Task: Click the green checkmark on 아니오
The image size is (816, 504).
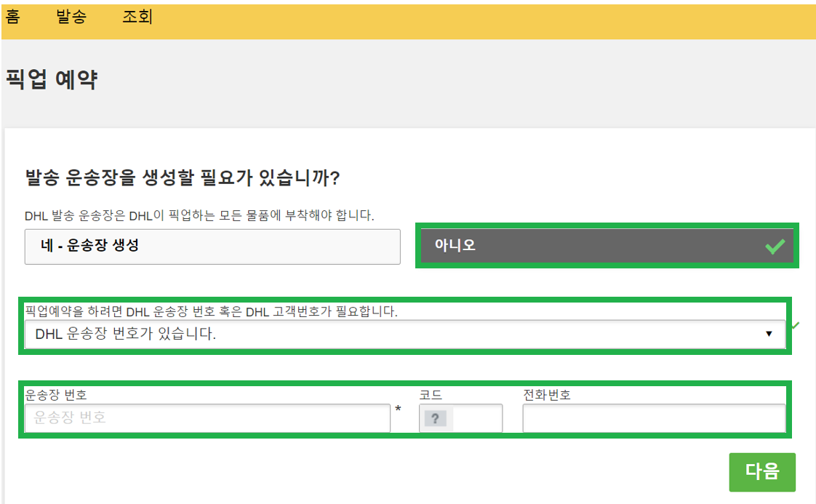Action: tap(775, 246)
